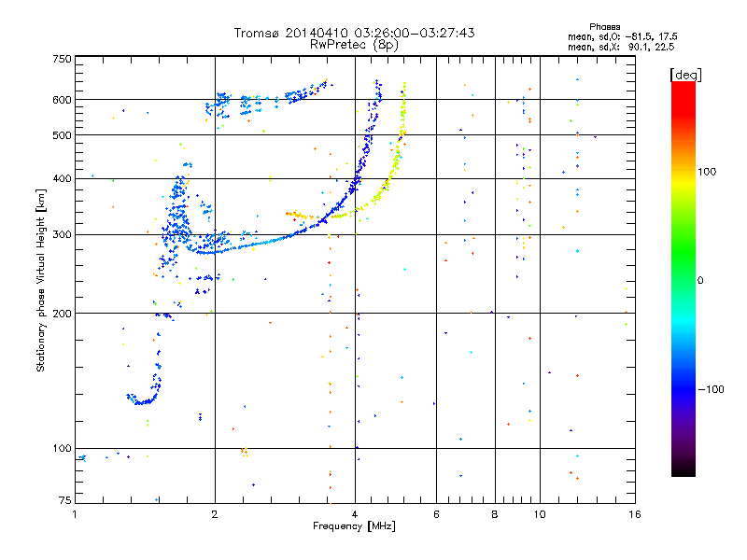The width and height of the screenshot is (747, 560).
Task: Click the '0' colorbar tick label
Action: pos(700,281)
